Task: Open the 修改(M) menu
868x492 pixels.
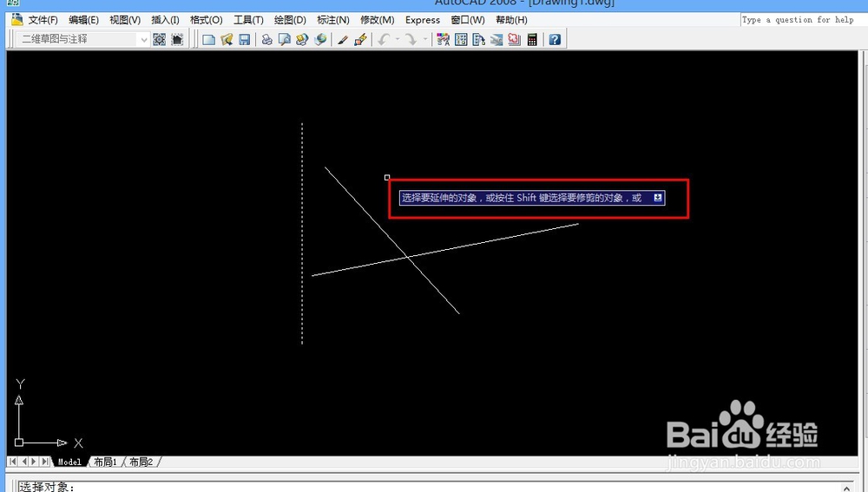Action: (377, 20)
